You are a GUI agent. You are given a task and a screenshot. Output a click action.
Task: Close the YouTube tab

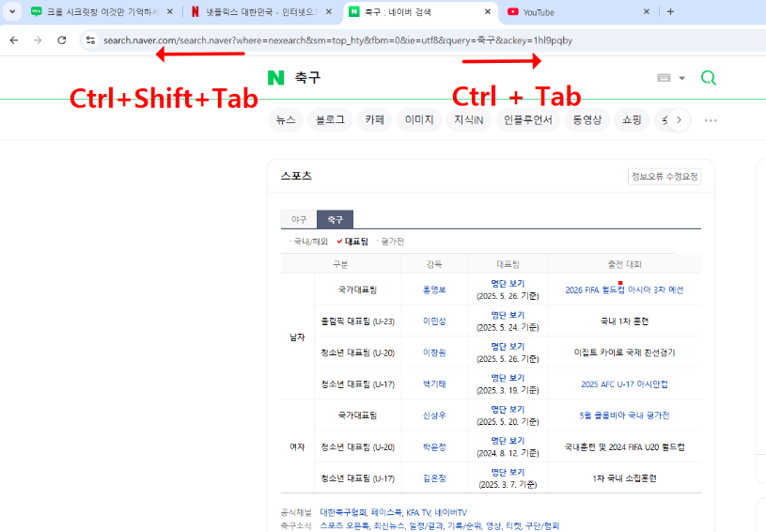pos(647,12)
